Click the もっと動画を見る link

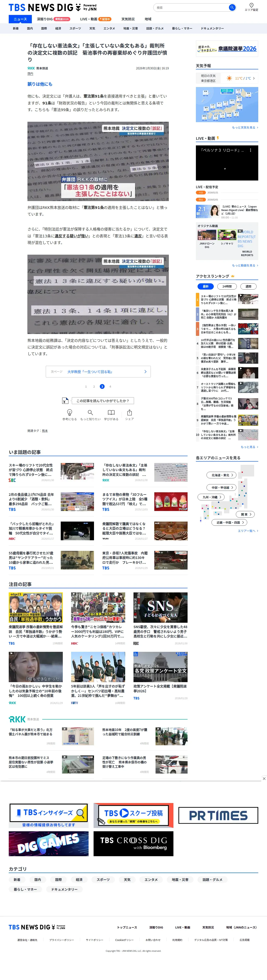click(245, 265)
